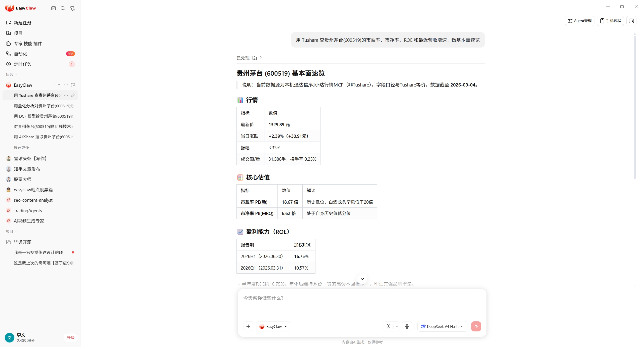Viewport: 644px width, 347px height.
Task: Open task 用量化分析对贵州茅台
Action: [x=40, y=106]
